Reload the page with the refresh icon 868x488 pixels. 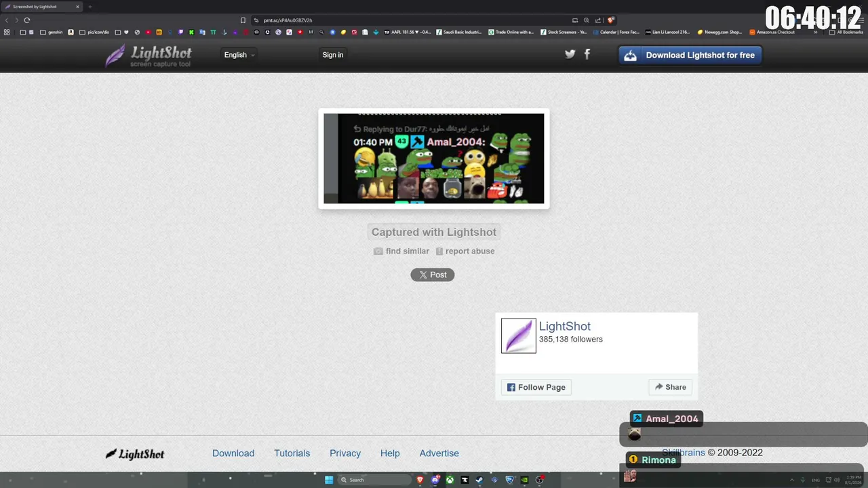coord(27,20)
